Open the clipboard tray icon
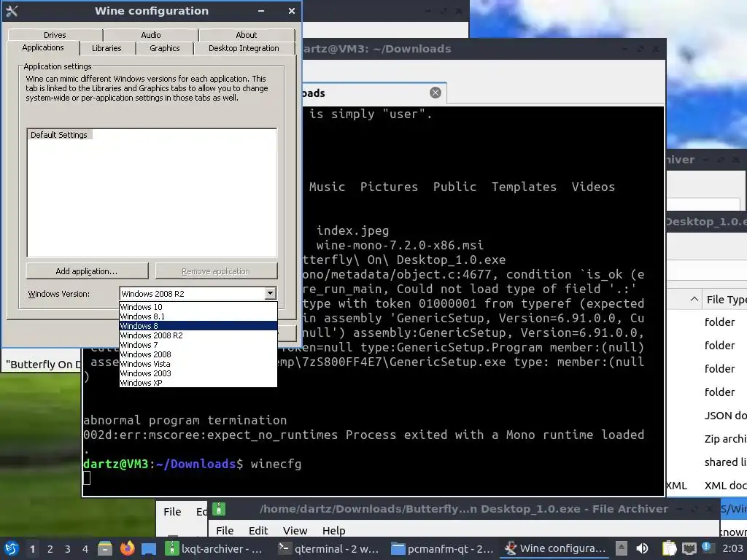The width and height of the screenshot is (747, 560). 669,548
